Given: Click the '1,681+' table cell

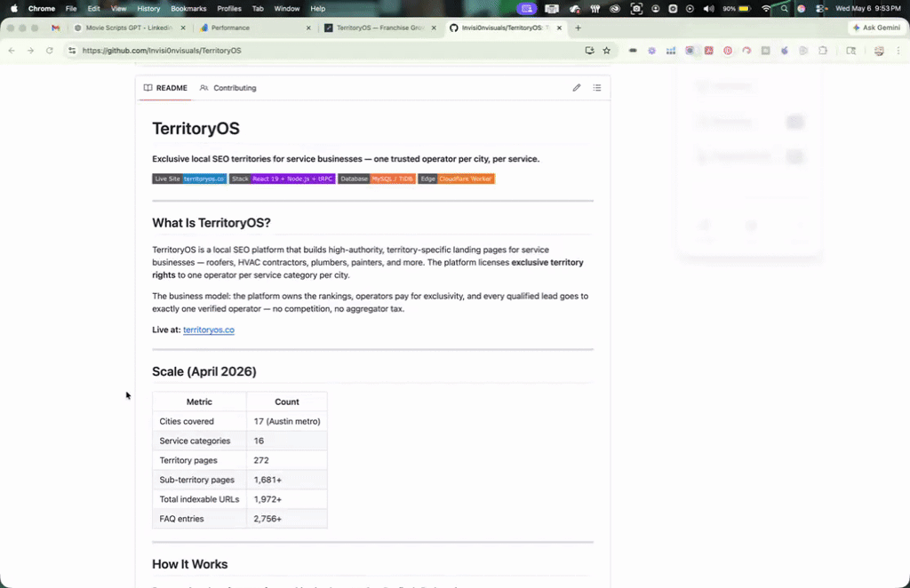Looking at the screenshot, I should (x=287, y=480).
